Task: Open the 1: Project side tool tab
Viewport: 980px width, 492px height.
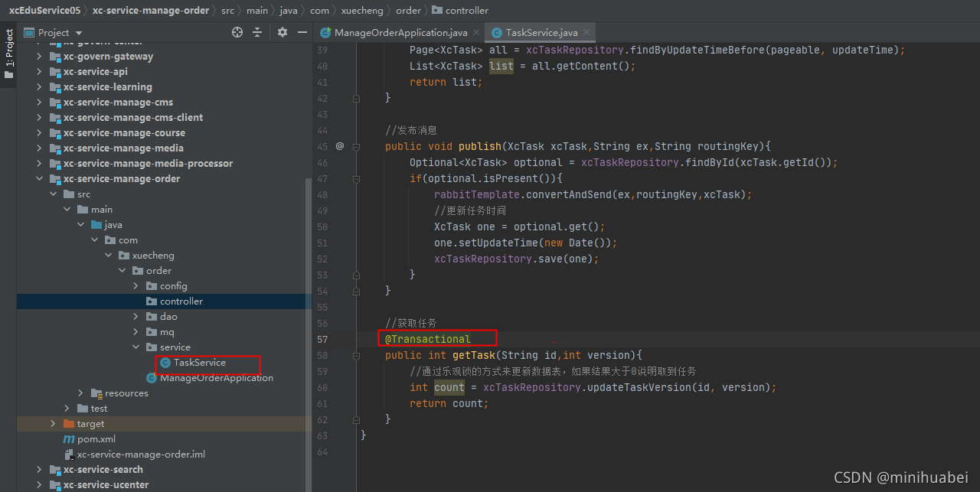Action: tap(8, 55)
